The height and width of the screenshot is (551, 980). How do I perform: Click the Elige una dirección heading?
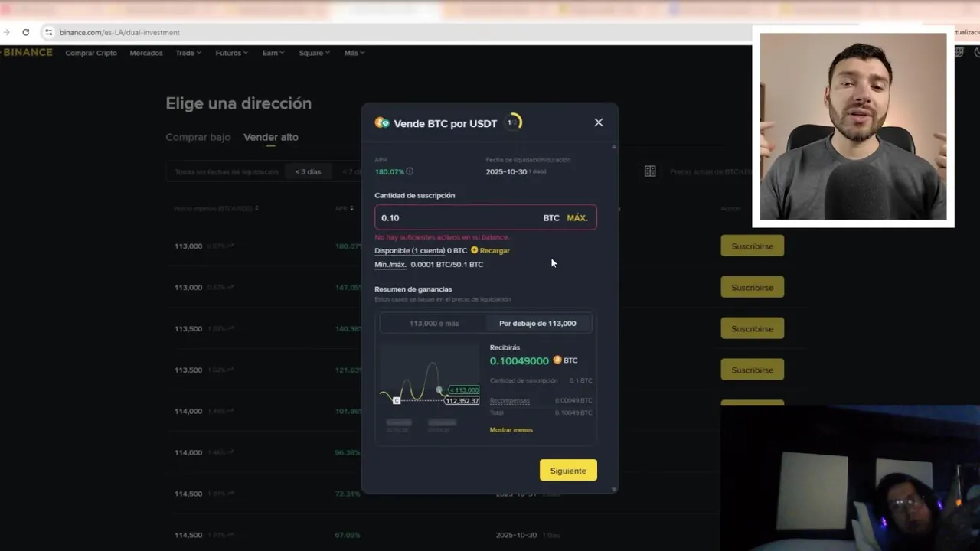(238, 103)
